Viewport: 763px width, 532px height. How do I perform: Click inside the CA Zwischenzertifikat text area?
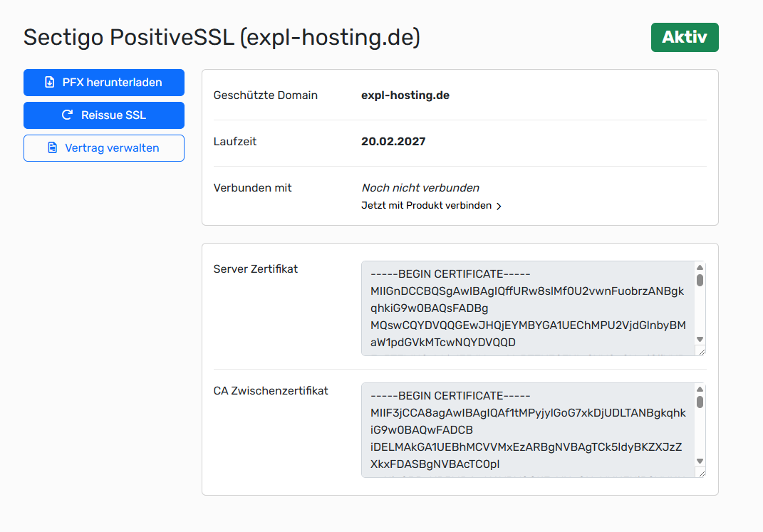(534, 430)
